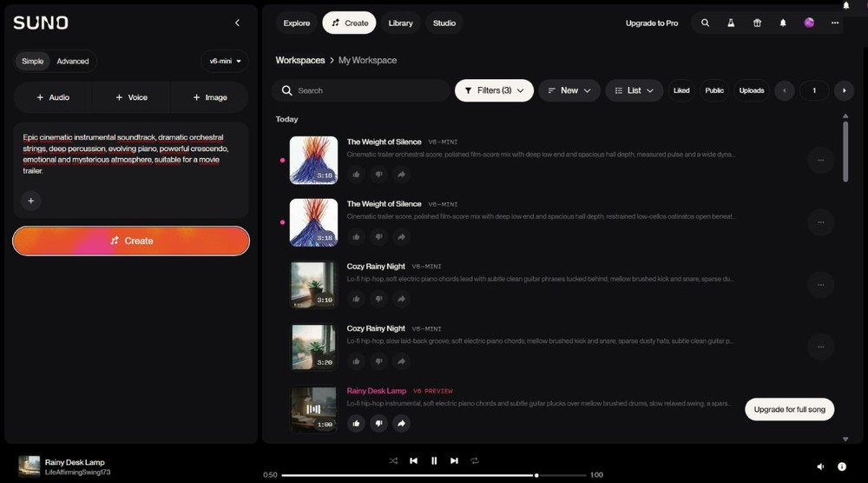Switch to Advanced creation mode
The height and width of the screenshot is (483, 868).
click(x=73, y=61)
